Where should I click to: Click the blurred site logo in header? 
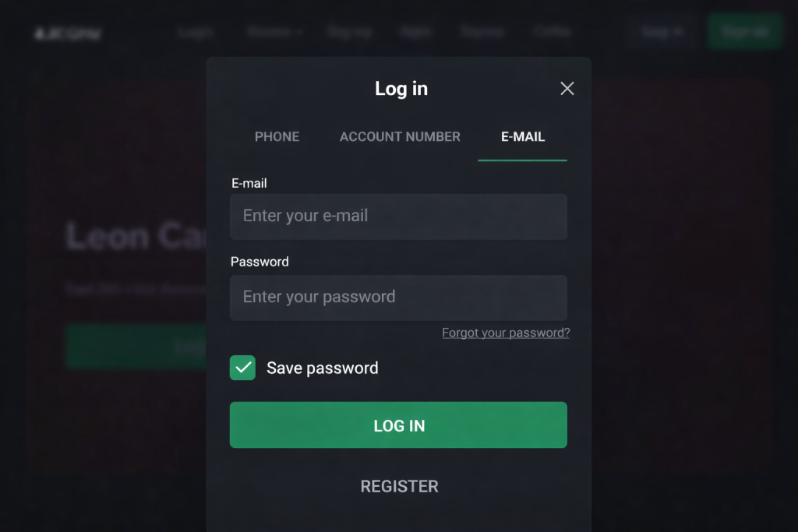point(68,33)
